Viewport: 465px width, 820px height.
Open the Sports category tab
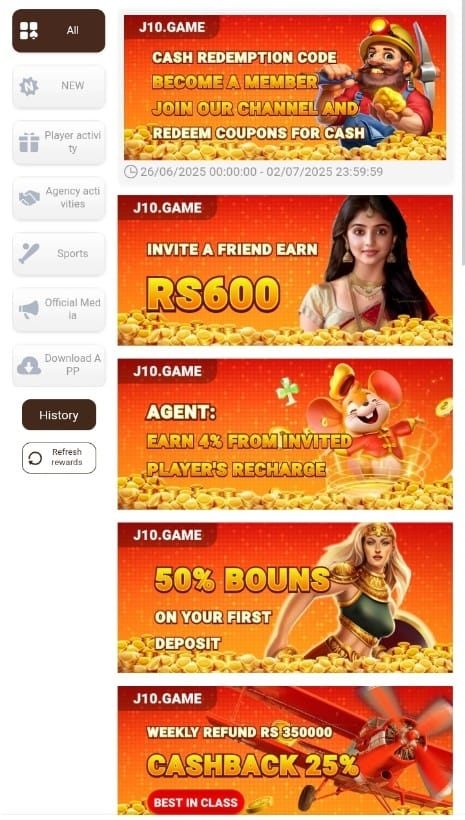point(59,253)
